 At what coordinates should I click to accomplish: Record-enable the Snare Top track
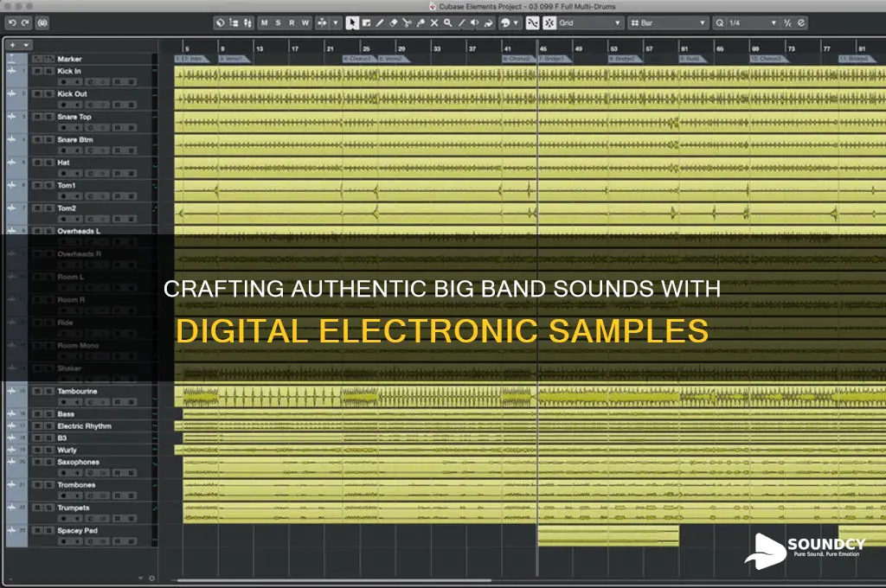coord(63,128)
